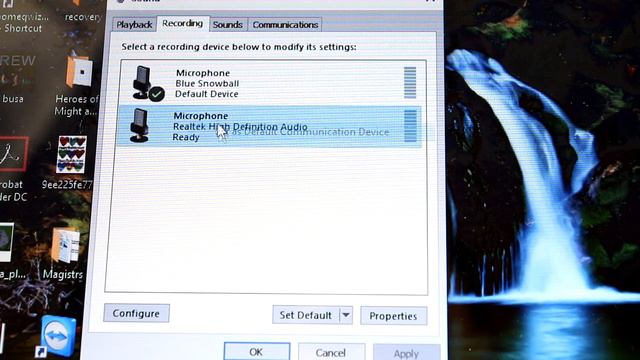Click the "Default Device" status text

(x=207, y=94)
